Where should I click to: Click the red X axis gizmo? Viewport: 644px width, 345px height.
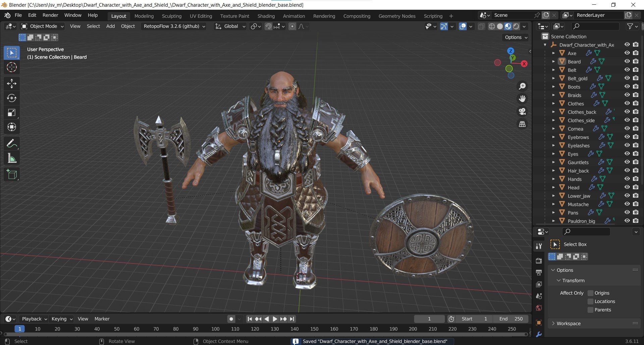(x=524, y=64)
